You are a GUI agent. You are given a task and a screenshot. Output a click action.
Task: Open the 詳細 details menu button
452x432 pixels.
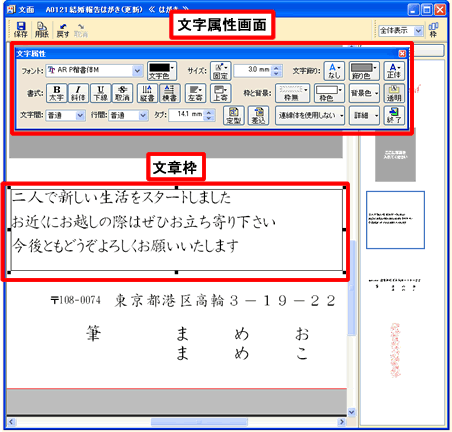point(364,115)
